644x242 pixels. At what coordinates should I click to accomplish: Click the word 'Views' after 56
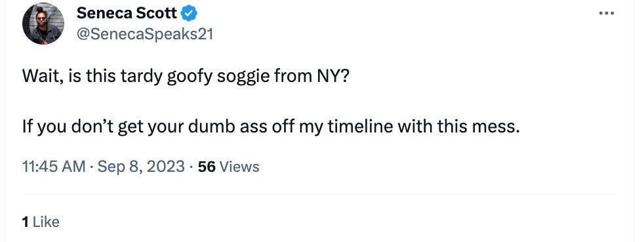[x=239, y=167]
